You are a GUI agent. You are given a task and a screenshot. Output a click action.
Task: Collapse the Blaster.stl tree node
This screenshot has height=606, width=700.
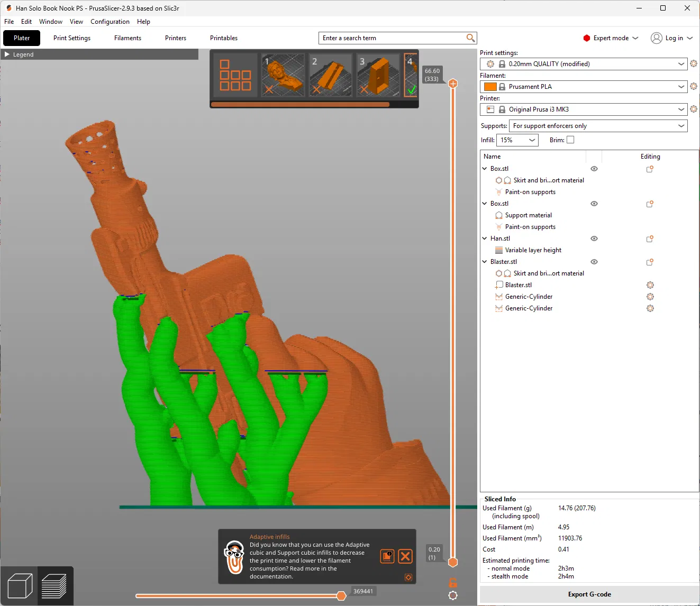[x=485, y=262]
